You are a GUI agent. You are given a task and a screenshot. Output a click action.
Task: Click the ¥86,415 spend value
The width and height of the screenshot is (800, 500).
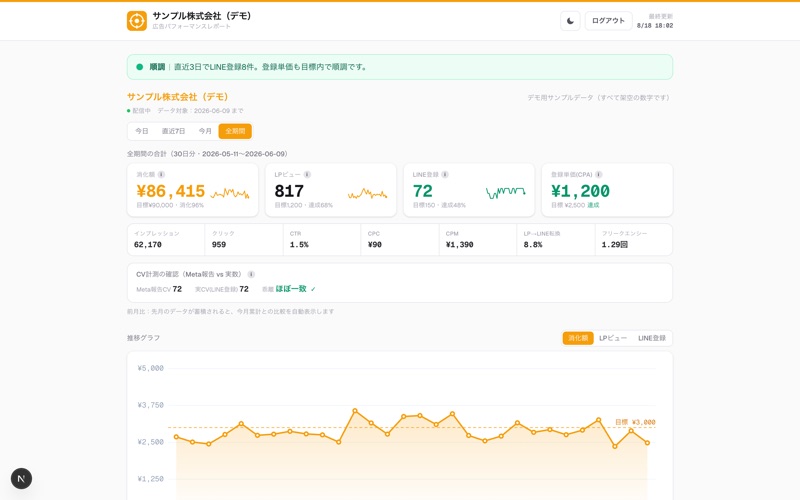click(170, 191)
